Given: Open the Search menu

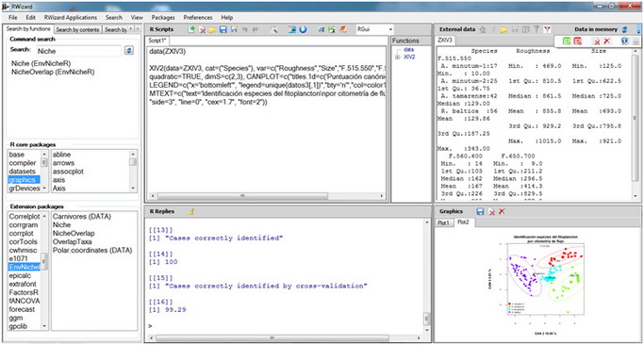Looking at the screenshot, I should tap(114, 18).
